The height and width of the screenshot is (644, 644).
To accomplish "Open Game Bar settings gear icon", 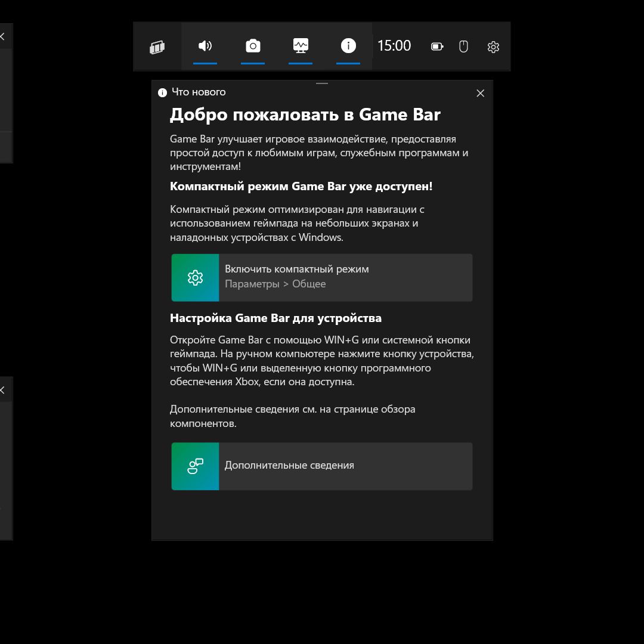I will 493,47.
